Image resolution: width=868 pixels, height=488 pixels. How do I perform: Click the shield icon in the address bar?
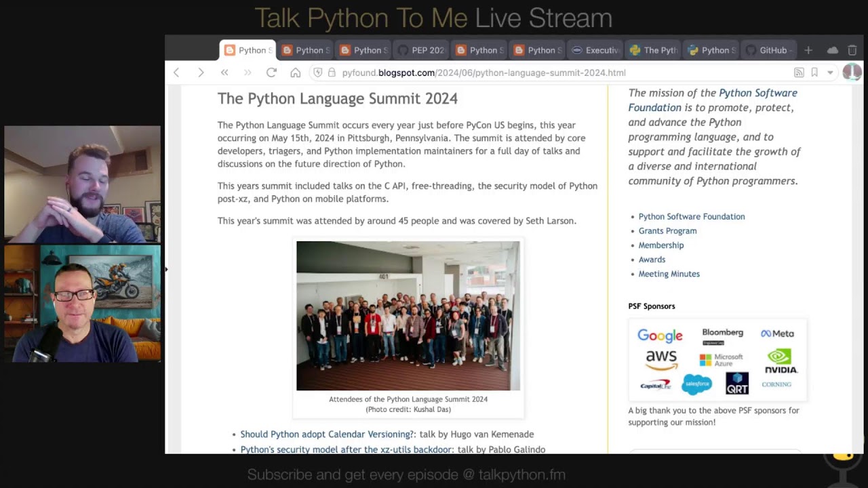click(x=318, y=73)
